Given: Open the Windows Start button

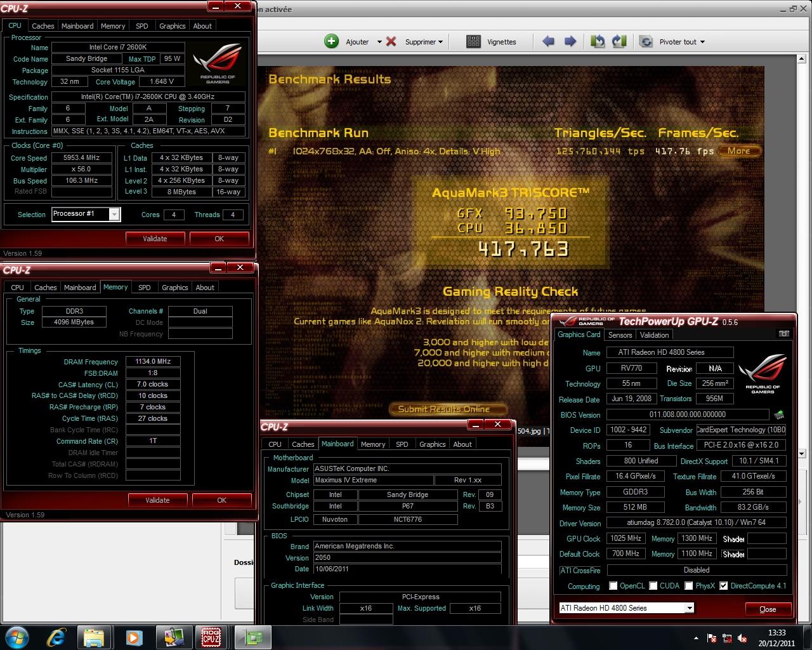Looking at the screenshot, I should point(16,637).
